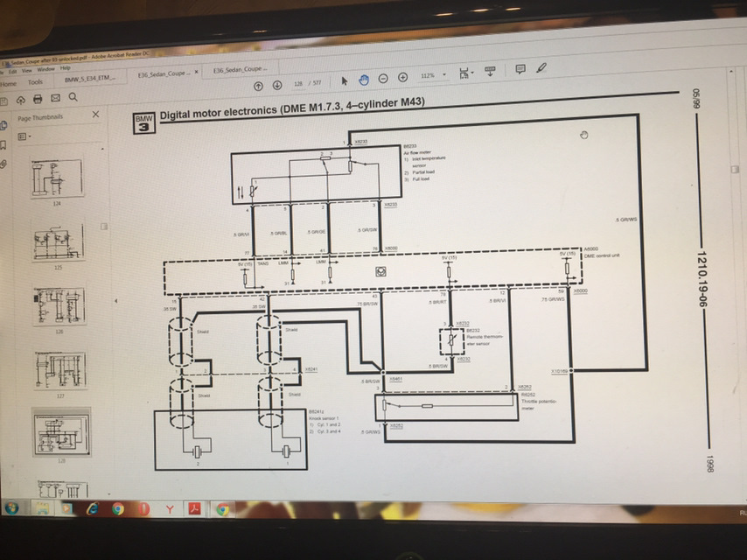Image resolution: width=747 pixels, height=560 pixels.
Task: Go to the next page with down arrow
Action: [x=277, y=85]
